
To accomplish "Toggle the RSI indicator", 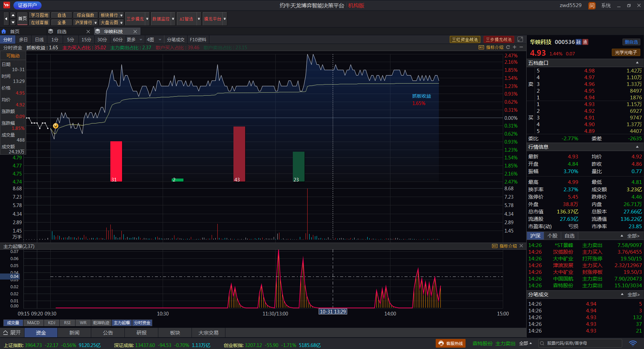I will click(x=67, y=323).
